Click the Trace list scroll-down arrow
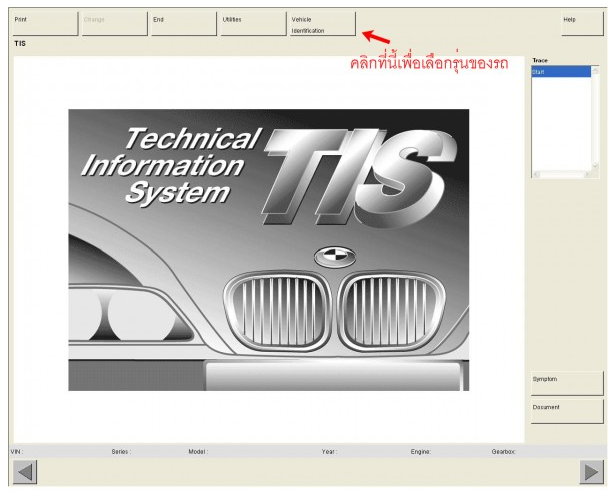 (x=598, y=168)
